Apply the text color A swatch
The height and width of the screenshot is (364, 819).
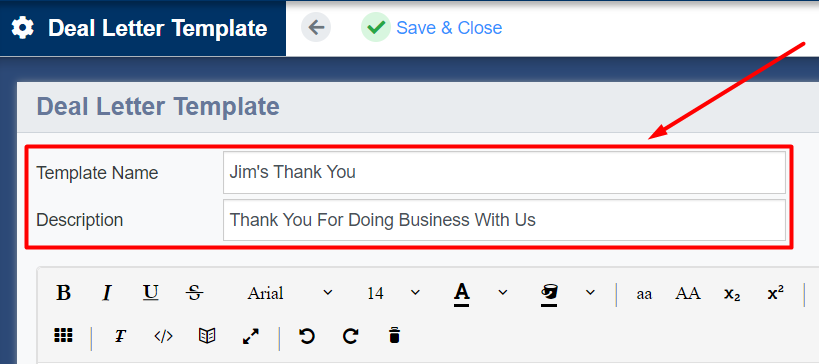click(461, 293)
